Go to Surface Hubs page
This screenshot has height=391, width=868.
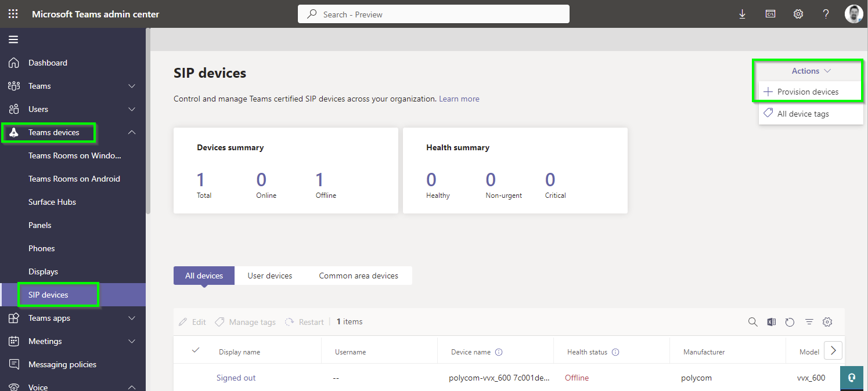pyautogui.click(x=52, y=202)
